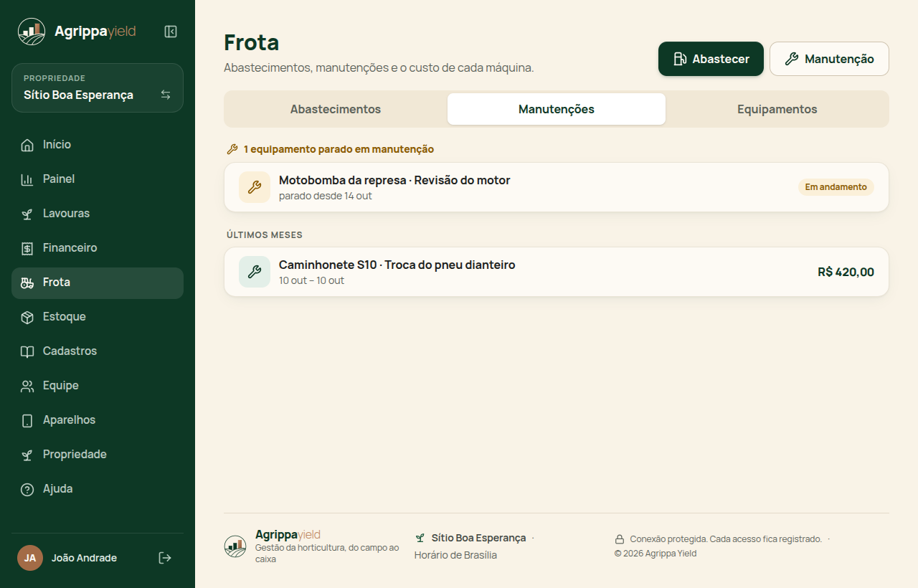Open the Sítio Boa Esperança property selector
918x588 pixels.
pyautogui.click(x=98, y=88)
